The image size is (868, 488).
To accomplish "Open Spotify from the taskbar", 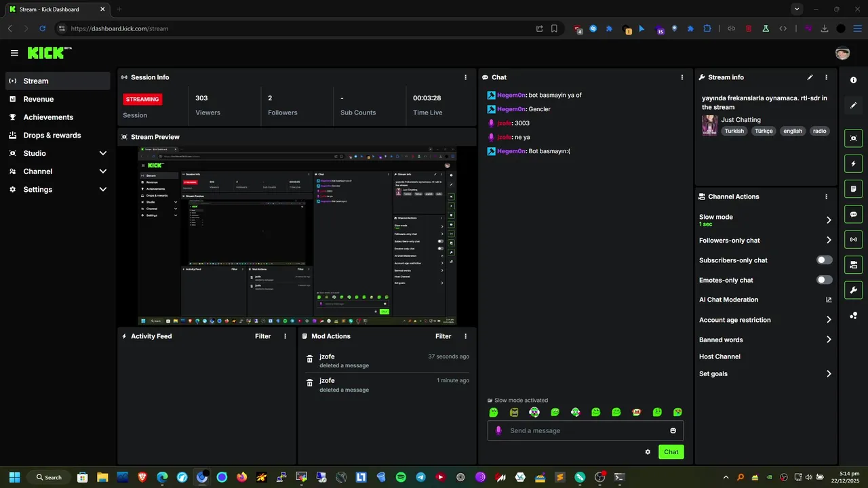I will [x=401, y=477].
